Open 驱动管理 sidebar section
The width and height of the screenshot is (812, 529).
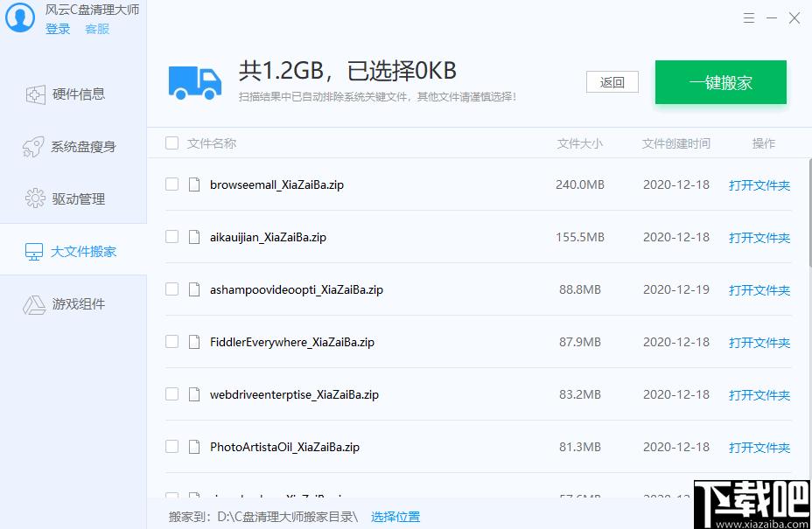click(73, 198)
